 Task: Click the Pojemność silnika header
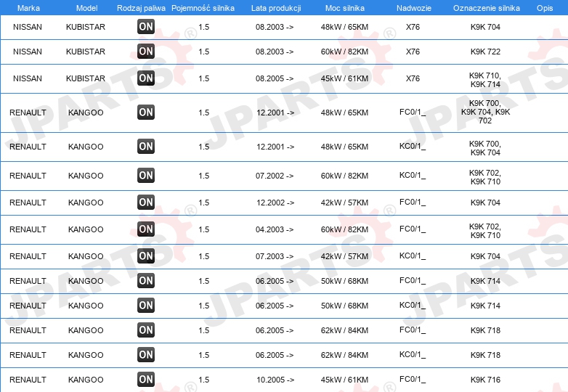click(x=203, y=8)
